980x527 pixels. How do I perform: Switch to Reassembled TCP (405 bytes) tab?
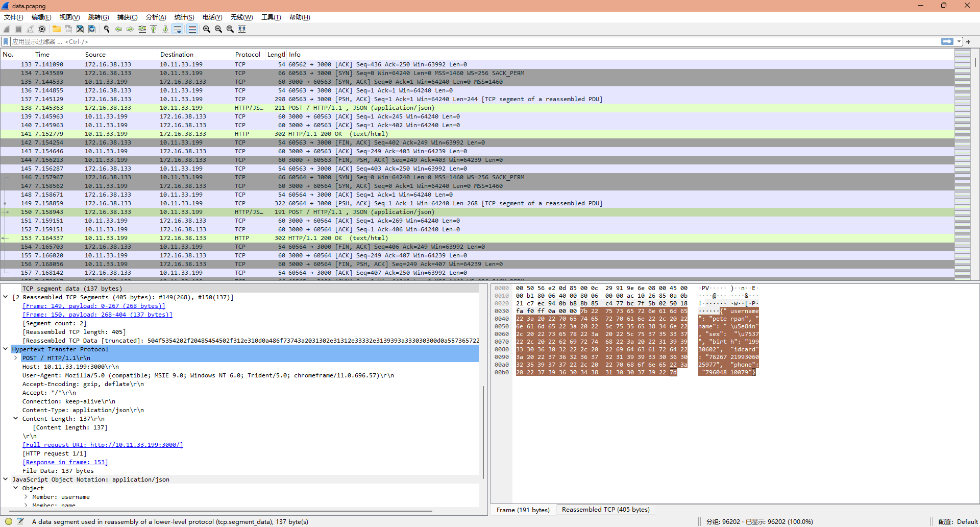[x=605, y=510]
